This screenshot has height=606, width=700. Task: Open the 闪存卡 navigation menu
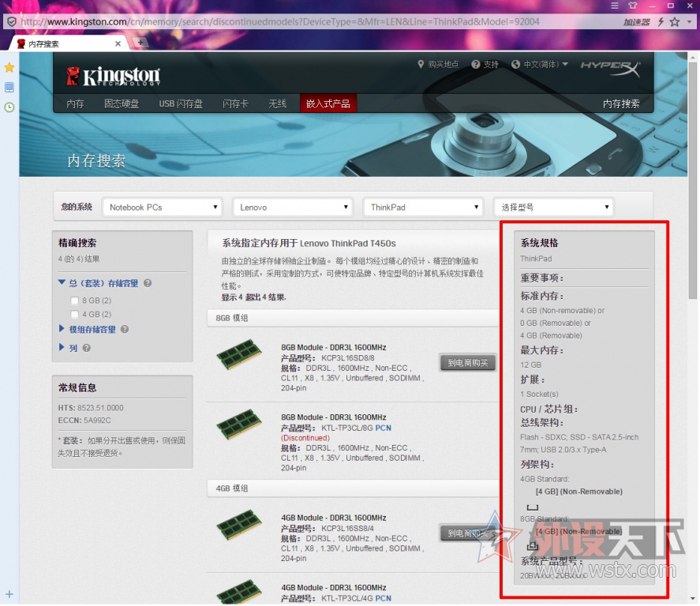pos(235,103)
